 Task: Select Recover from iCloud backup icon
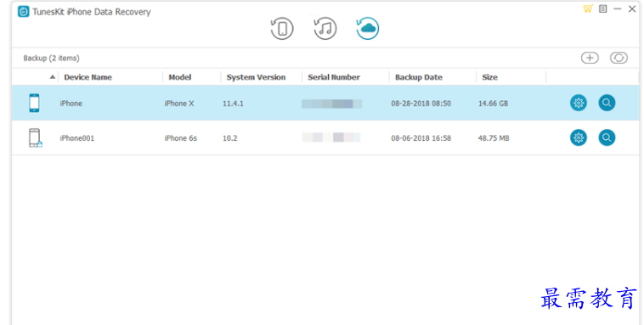click(368, 28)
